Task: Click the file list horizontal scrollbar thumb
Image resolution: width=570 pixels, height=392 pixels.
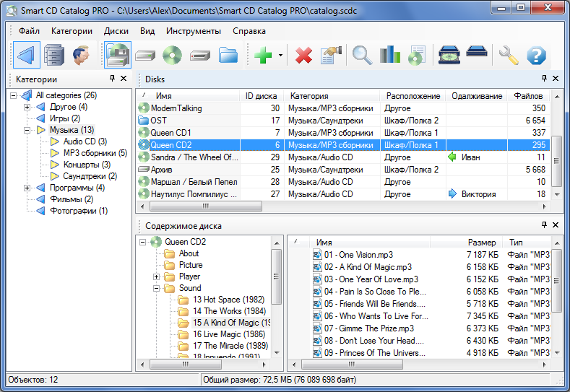Action: [x=352, y=364]
